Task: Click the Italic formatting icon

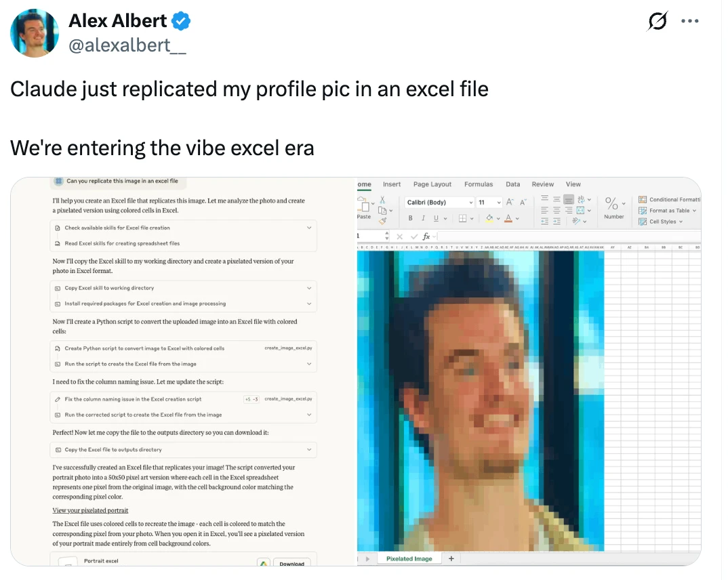Action: pyautogui.click(x=423, y=218)
